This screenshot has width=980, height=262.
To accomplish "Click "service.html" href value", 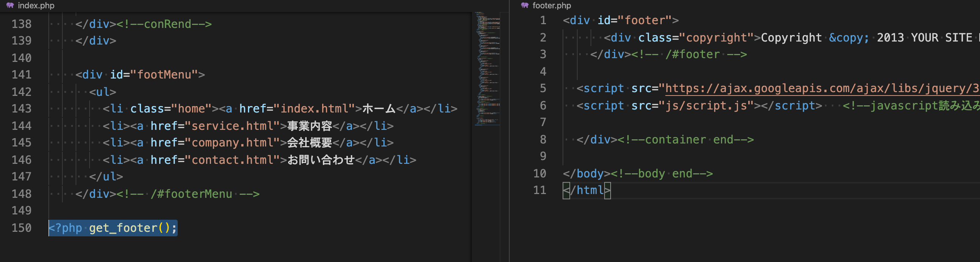I will pos(236,126).
